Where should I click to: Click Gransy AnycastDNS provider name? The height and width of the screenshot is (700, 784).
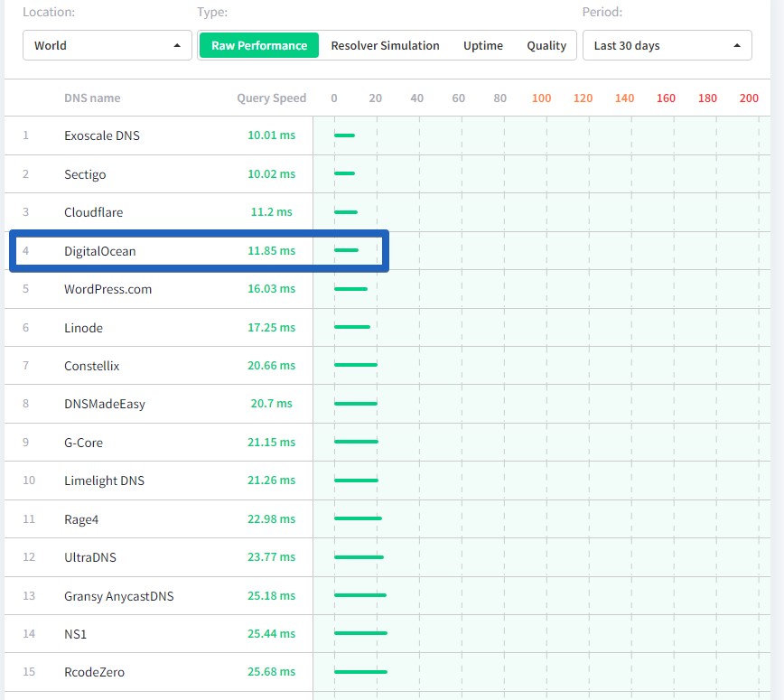point(119,596)
